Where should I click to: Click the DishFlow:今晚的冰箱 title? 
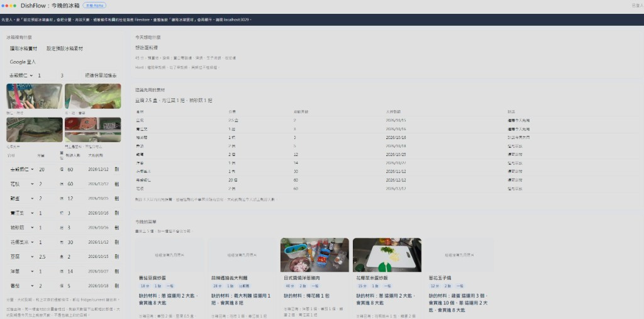pyautogui.click(x=50, y=5)
